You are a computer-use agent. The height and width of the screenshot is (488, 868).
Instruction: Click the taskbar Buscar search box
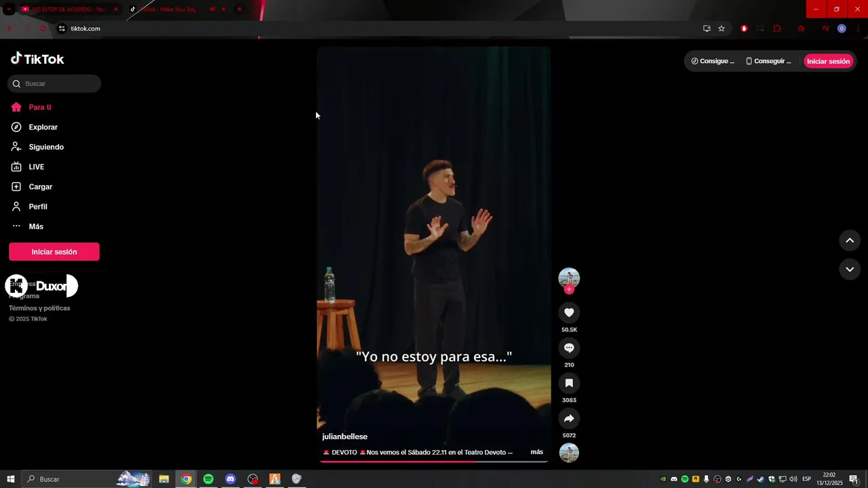click(x=86, y=479)
